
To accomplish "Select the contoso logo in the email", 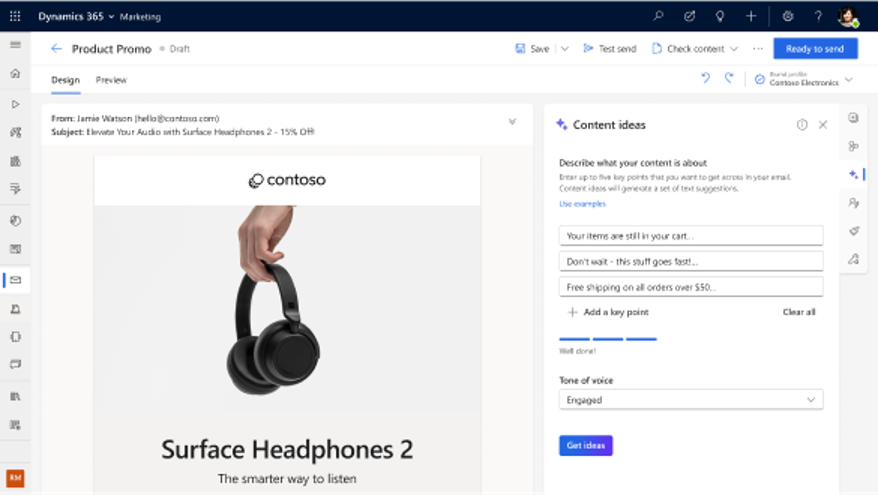I will 287,180.
